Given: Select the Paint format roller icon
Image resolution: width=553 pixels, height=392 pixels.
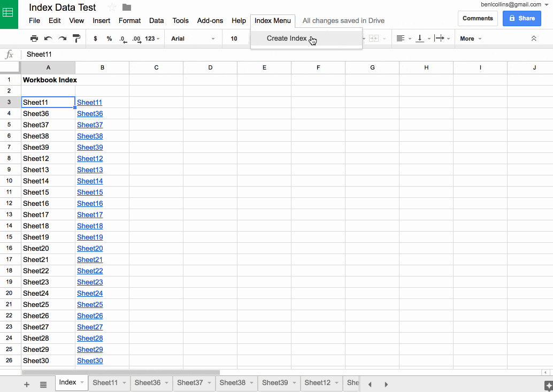Looking at the screenshot, I should (76, 39).
